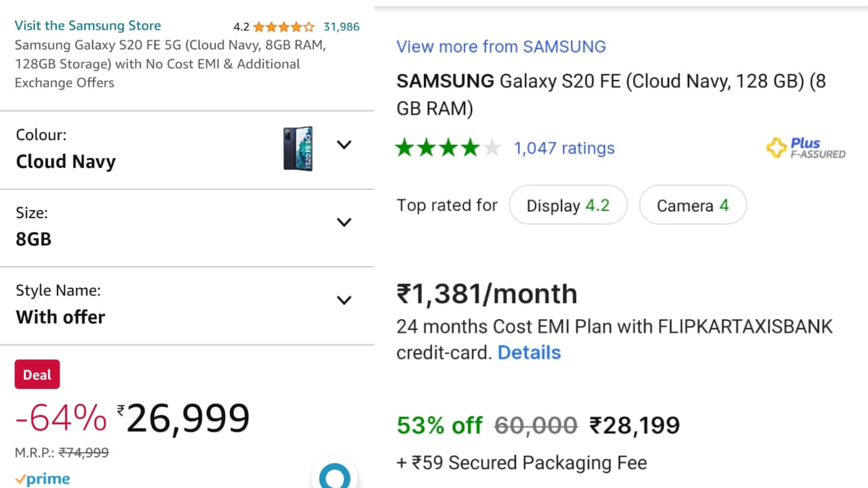Click the Plus F-Assured badge
The height and width of the screenshot is (488, 868).
pyautogui.click(x=806, y=148)
